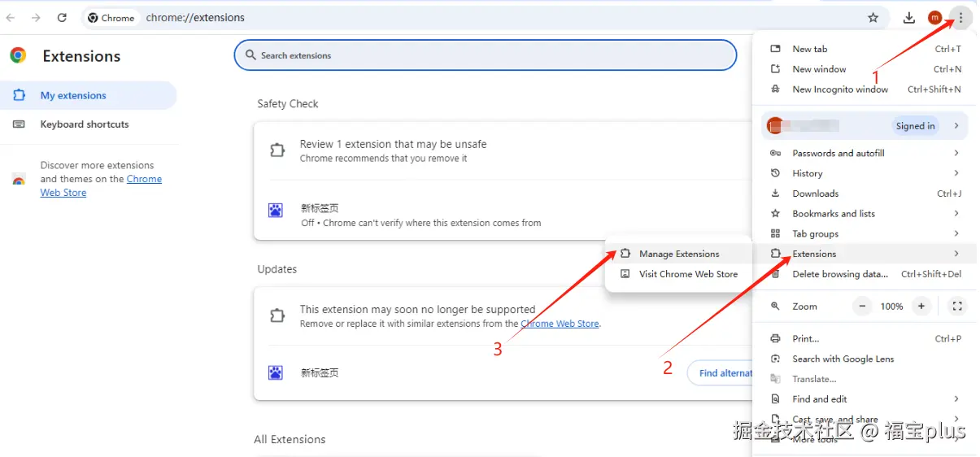Enter fullscreen using the zoom row icon
980x457 pixels.
click(x=957, y=307)
